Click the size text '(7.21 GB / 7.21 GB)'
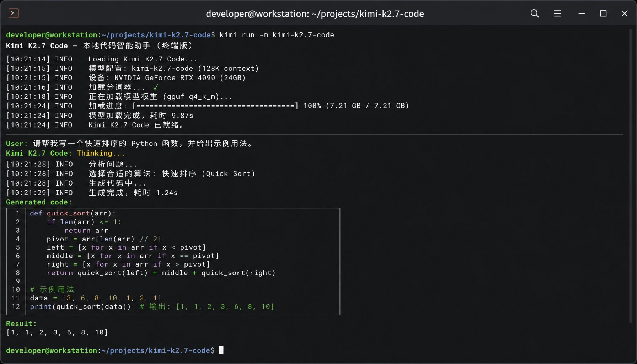637x364 pixels. [367, 106]
